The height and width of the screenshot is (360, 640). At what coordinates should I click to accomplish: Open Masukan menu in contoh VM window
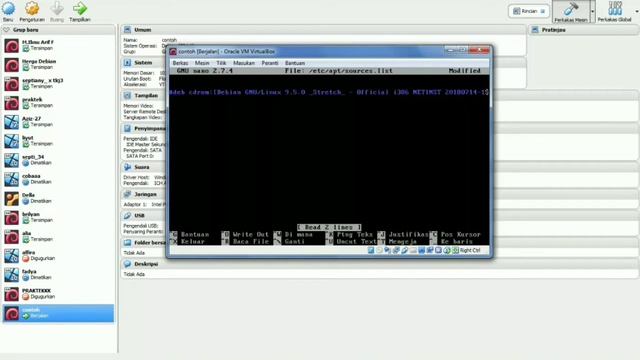pos(244,63)
